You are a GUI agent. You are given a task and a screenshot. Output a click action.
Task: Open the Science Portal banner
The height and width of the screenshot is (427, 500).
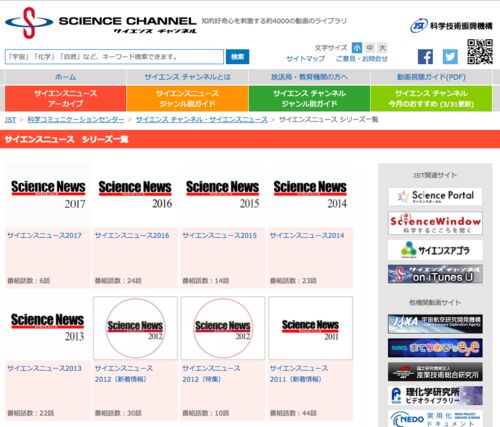tap(435, 196)
